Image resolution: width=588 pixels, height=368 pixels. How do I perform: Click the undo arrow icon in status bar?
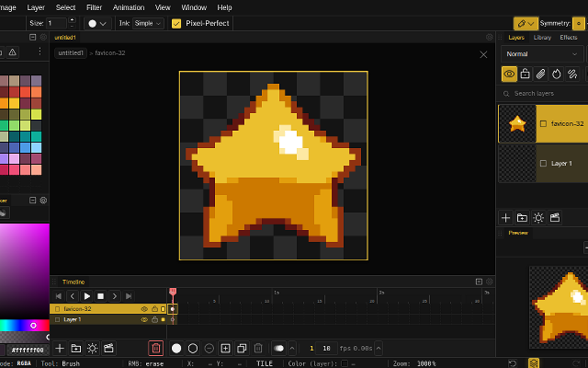tap(513, 363)
